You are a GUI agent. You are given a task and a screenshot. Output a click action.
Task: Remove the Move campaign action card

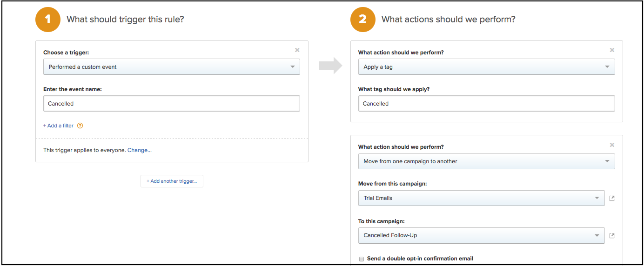tap(612, 145)
